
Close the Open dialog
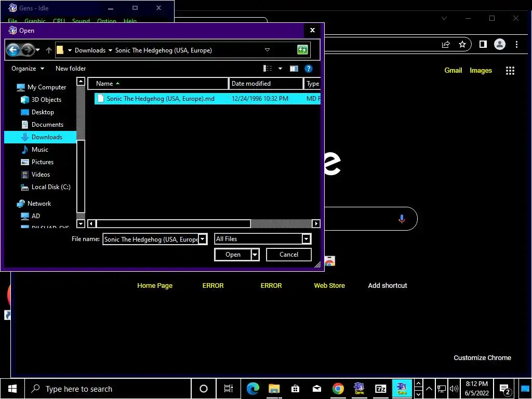pos(312,30)
